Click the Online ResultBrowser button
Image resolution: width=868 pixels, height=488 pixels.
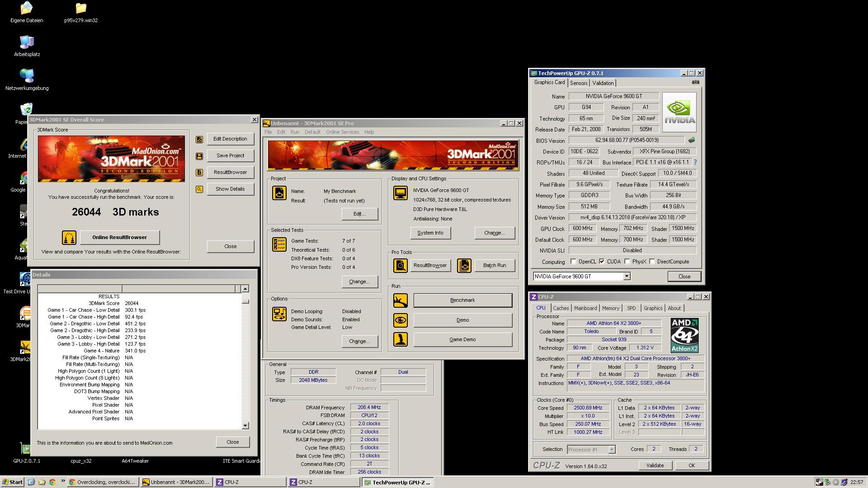coord(120,238)
